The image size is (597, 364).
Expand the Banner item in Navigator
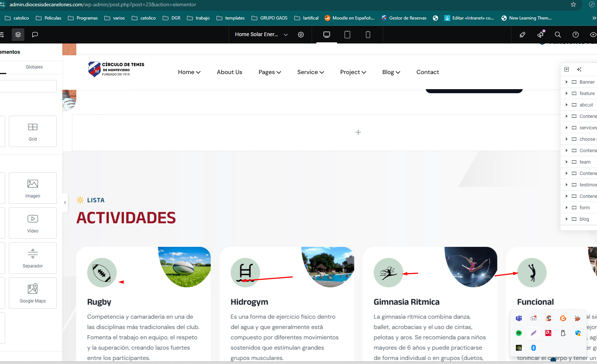[566, 82]
